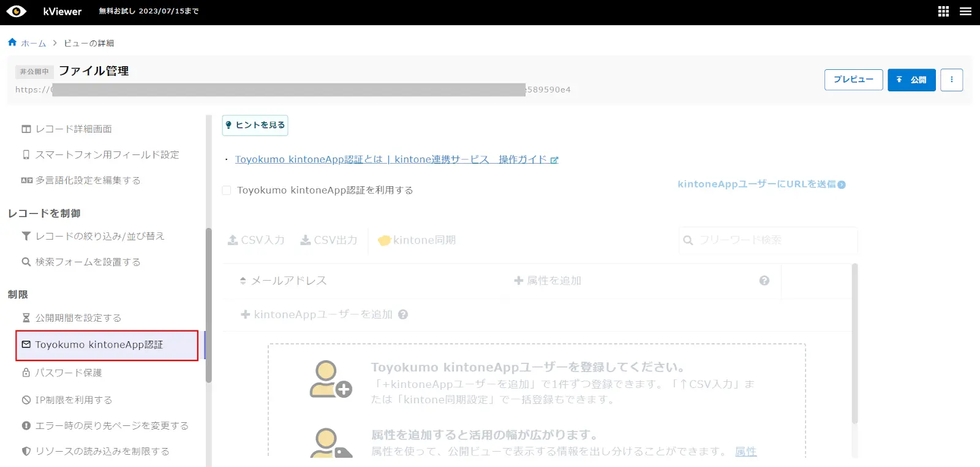Click kintoneAppユーザーを追加 button
980x467 pixels.
(x=317, y=314)
